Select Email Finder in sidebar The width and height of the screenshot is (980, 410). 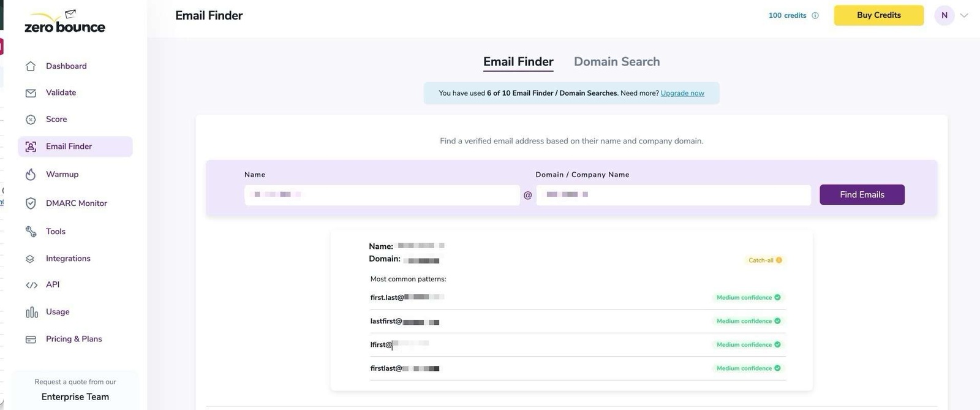tap(75, 146)
